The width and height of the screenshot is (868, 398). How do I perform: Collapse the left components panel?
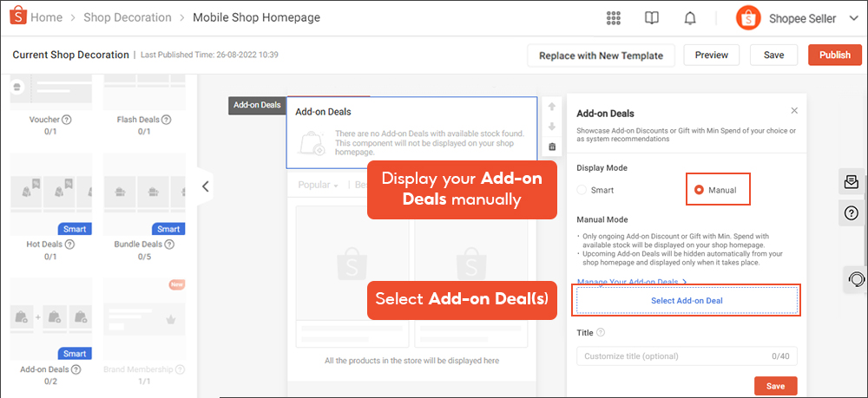(x=205, y=186)
